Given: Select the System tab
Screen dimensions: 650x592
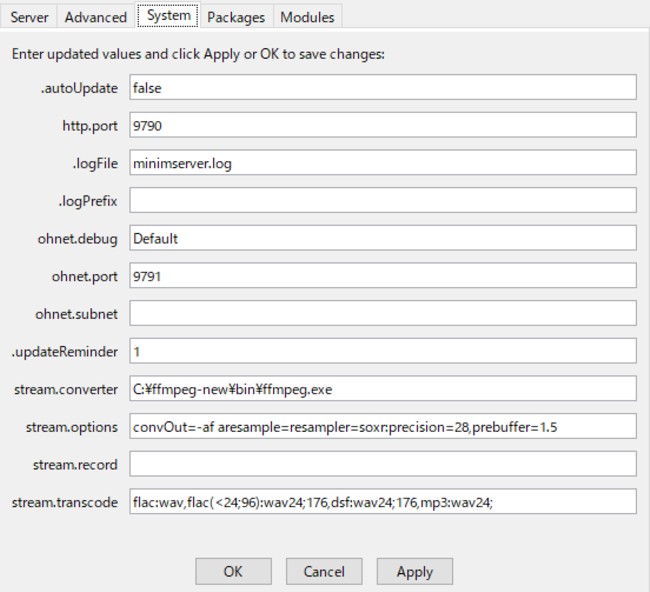Looking at the screenshot, I should tap(168, 15).
